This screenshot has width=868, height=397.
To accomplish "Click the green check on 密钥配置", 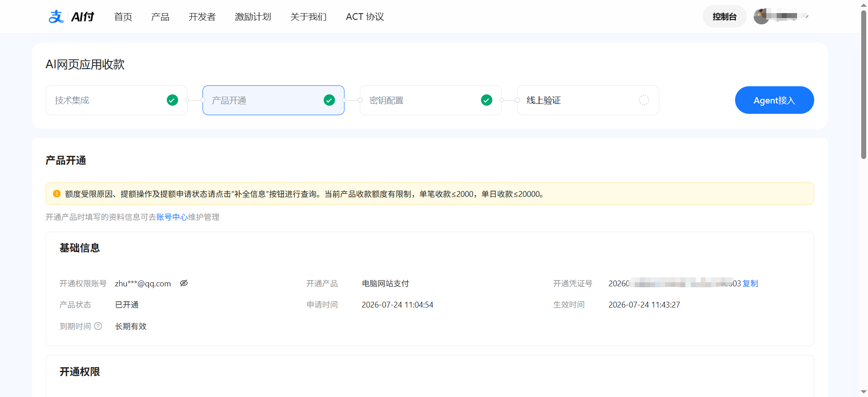I will tap(486, 100).
